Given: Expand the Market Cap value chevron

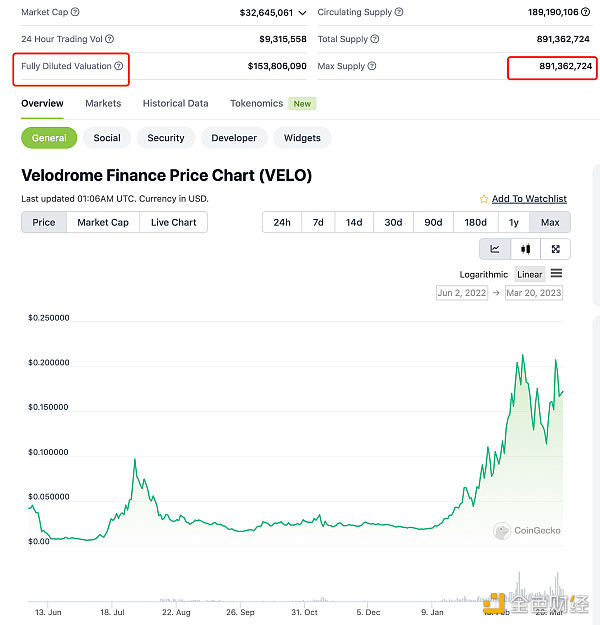Looking at the screenshot, I should [302, 13].
